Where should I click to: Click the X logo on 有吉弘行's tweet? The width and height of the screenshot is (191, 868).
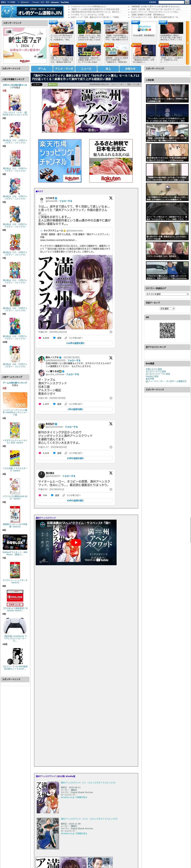111,424
